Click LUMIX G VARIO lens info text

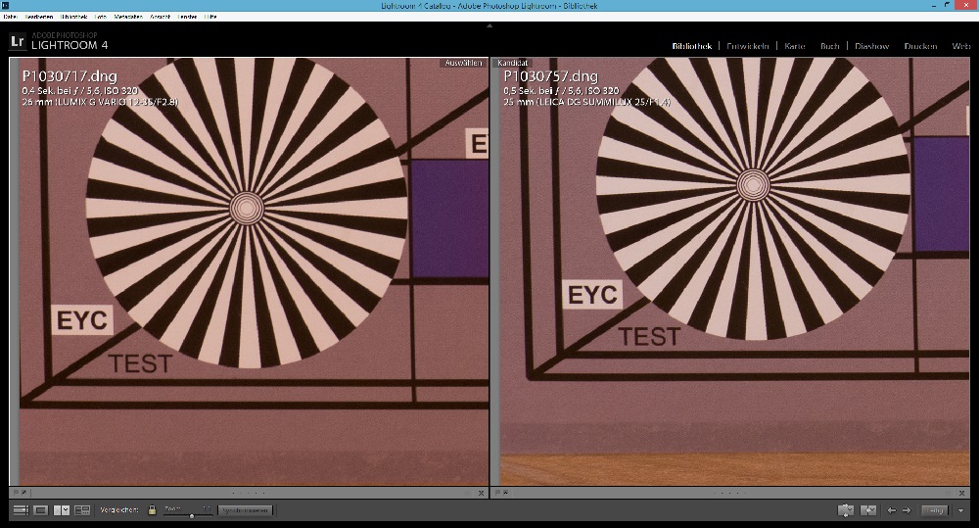pyautogui.click(x=100, y=101)
